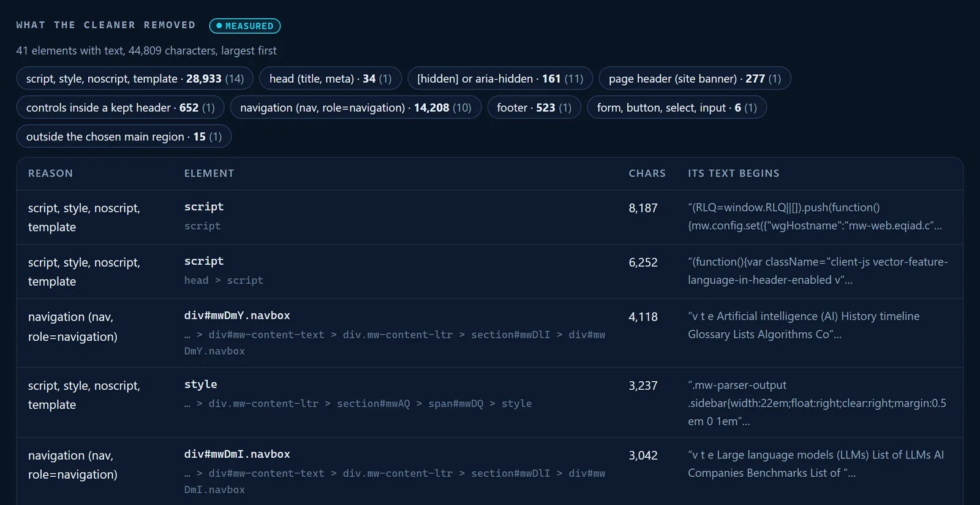Image resolution: width=980 pixels, height=505 pixels.
Task: Click the "41 elements with text" summary line
Action: click(146, 51)
